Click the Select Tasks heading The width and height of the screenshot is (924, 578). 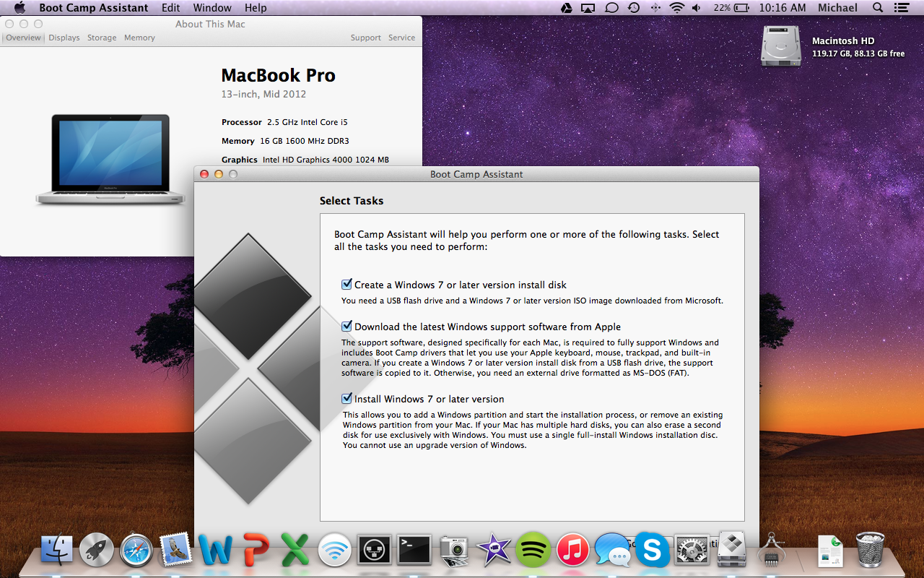coord(352,201)
